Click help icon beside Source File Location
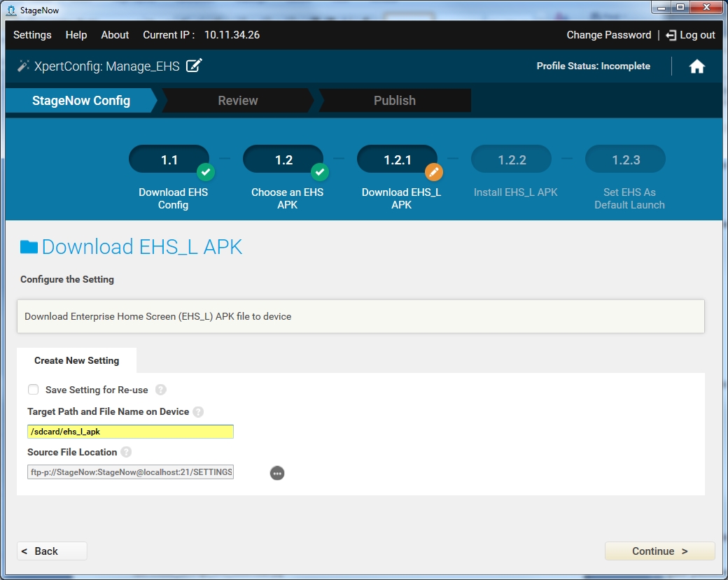Viewport: 728px width, 580px height. point(126,453)
